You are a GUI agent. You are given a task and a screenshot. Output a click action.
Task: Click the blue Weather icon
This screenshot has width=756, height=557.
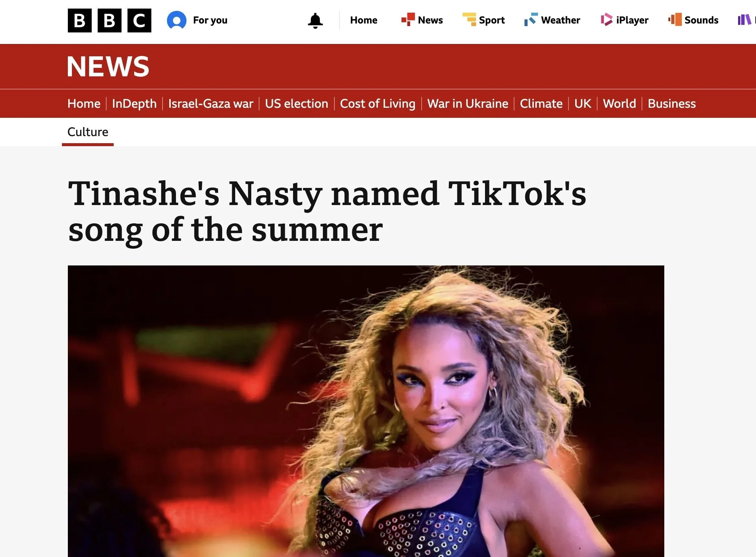[531, 19]
